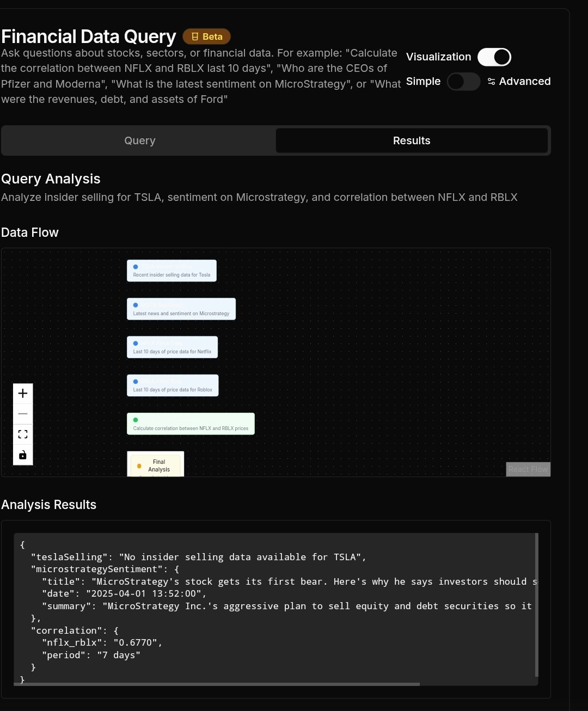The height and width of the screenshot is (711, 588).
Task: Click the "Analyze insider selling for TSLA" query summary
Action: (259, 197)
